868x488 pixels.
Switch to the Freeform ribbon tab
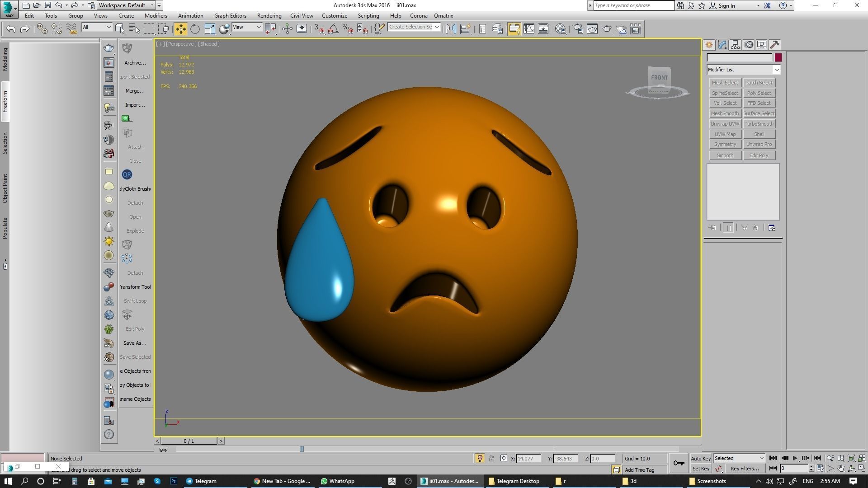(x=5, y=102)
